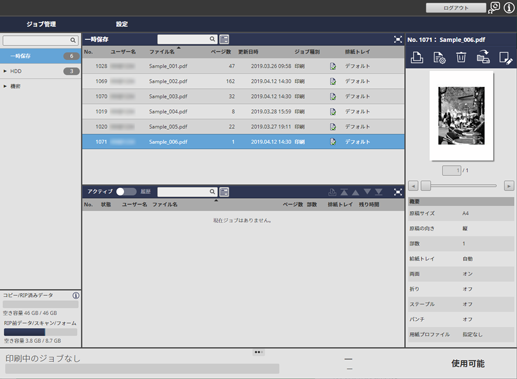The width and height of the screenshot is (517, 379).
Task: Click search magnifier in active jobs search box
Action: [x=212, y=192]
